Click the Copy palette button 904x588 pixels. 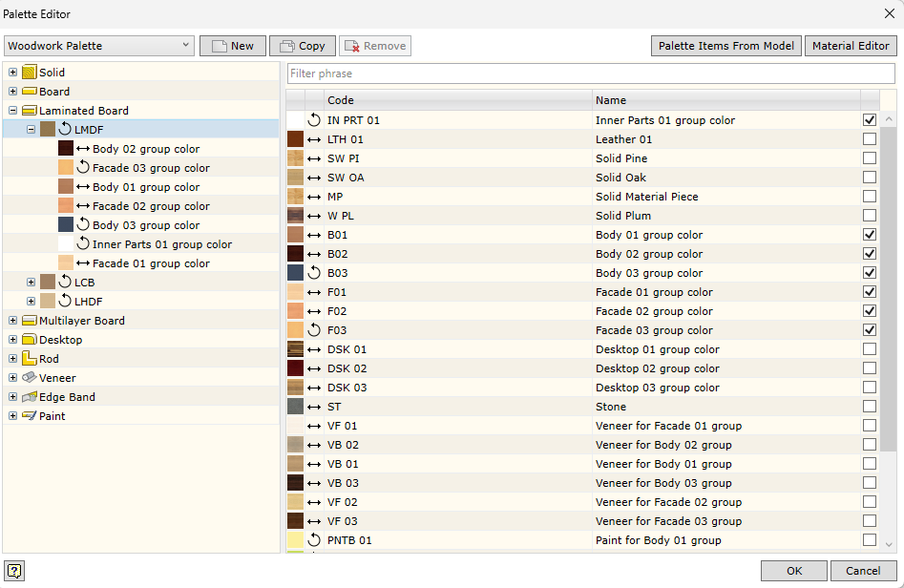pos(303,46)
